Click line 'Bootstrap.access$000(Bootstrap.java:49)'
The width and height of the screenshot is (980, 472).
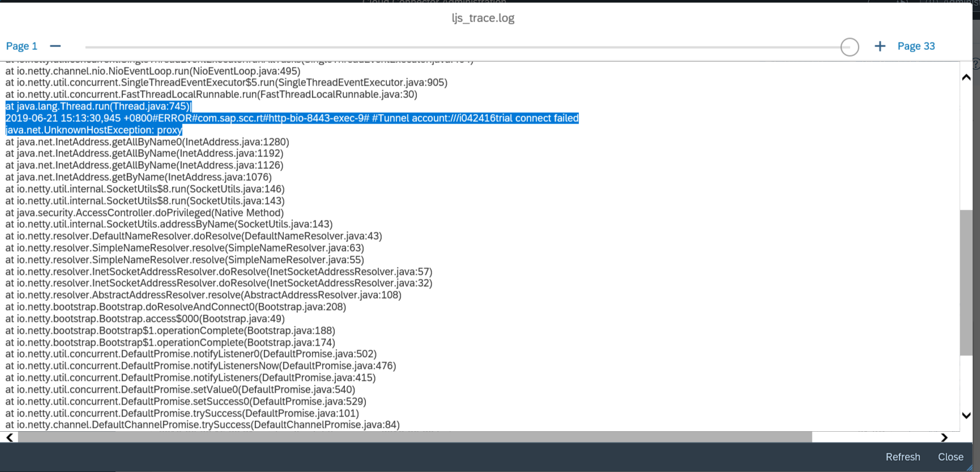click(x=145, y=319)
